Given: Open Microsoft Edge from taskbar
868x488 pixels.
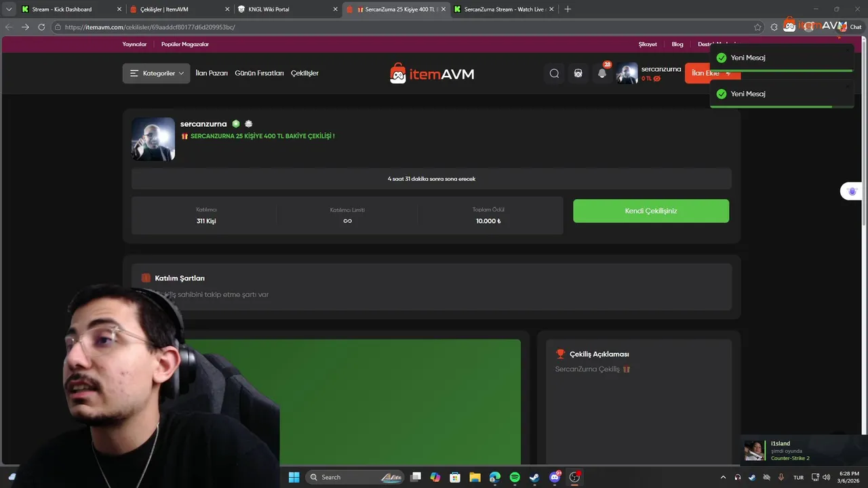Looking at the screenshot, I should 495,477.
